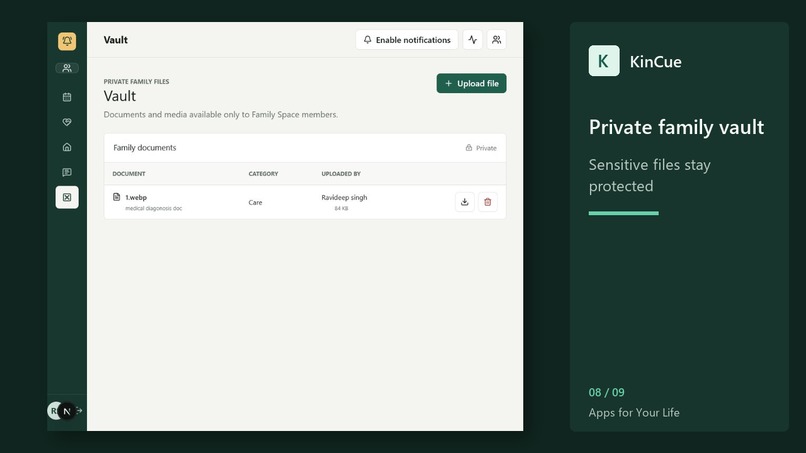Click the 'Ravideep singh' uploader name
Viewport: 806px width, 453px height.
tap(344, 197)
